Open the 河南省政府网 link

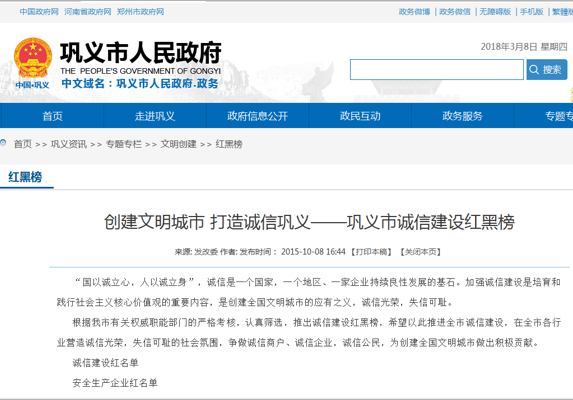click(x=88, y=12)
